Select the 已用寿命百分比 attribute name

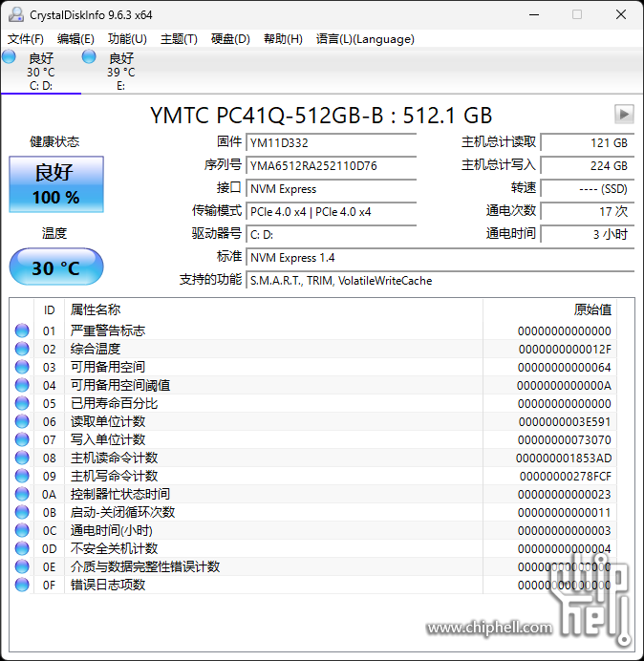[x=114, y=403]
